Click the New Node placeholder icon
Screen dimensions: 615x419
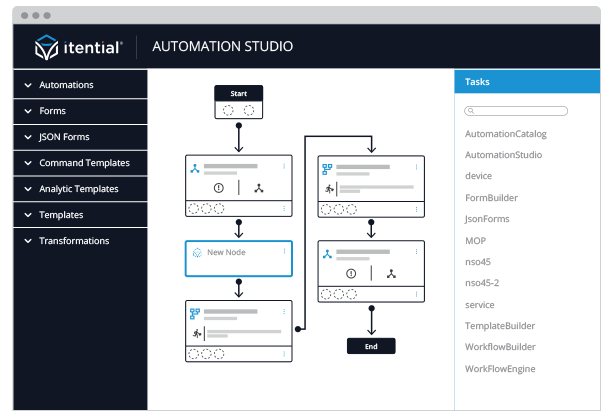point(197,252)
